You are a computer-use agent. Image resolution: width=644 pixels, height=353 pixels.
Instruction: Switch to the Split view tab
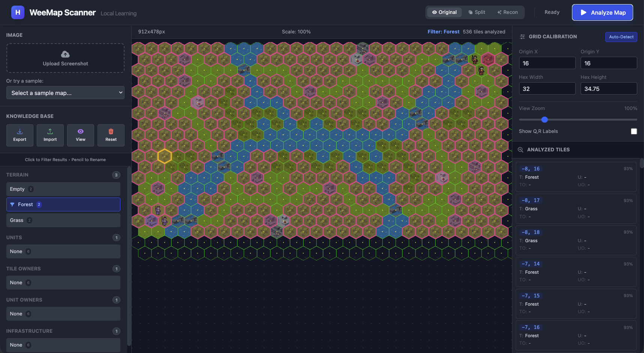click(477, 12)
